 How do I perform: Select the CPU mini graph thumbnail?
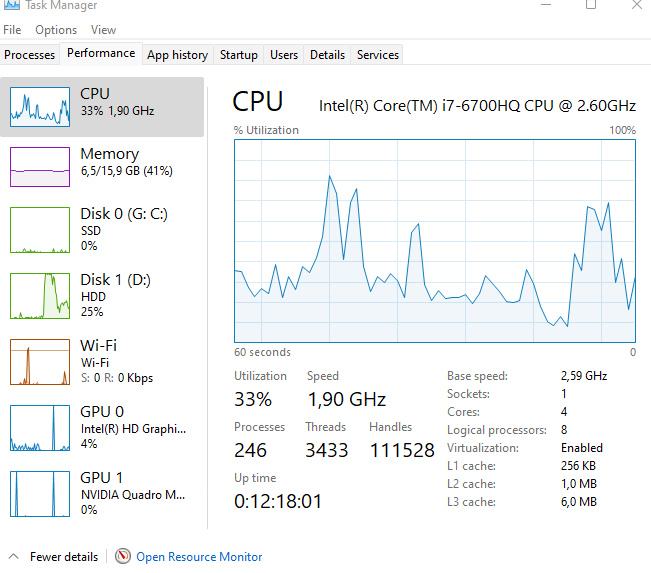tap(40, 106)
